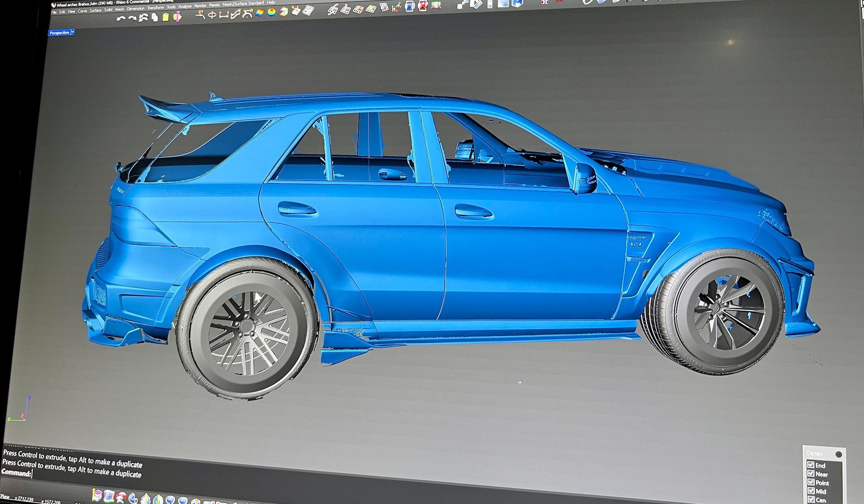Click the Redo arrow icon
864x504 pixels.
tap(132, 18)
